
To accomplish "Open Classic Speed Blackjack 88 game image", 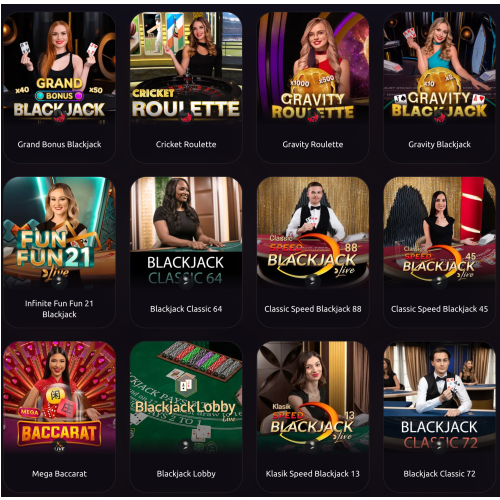I will 313,233.
